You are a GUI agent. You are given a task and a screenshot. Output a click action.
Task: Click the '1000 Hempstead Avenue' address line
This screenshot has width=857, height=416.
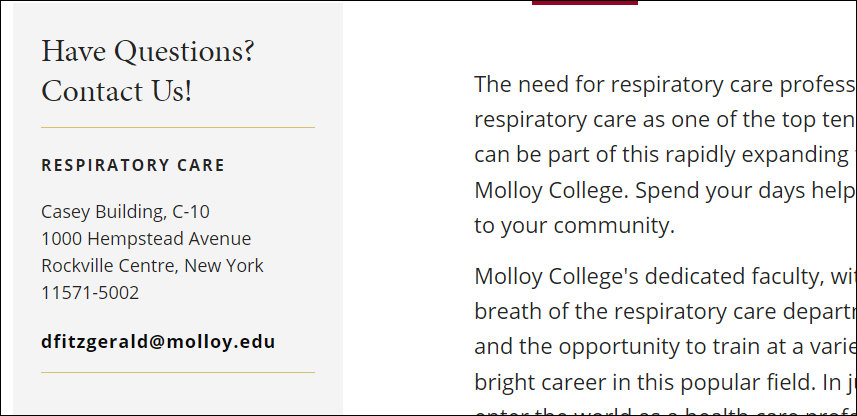tap(146, 239)
